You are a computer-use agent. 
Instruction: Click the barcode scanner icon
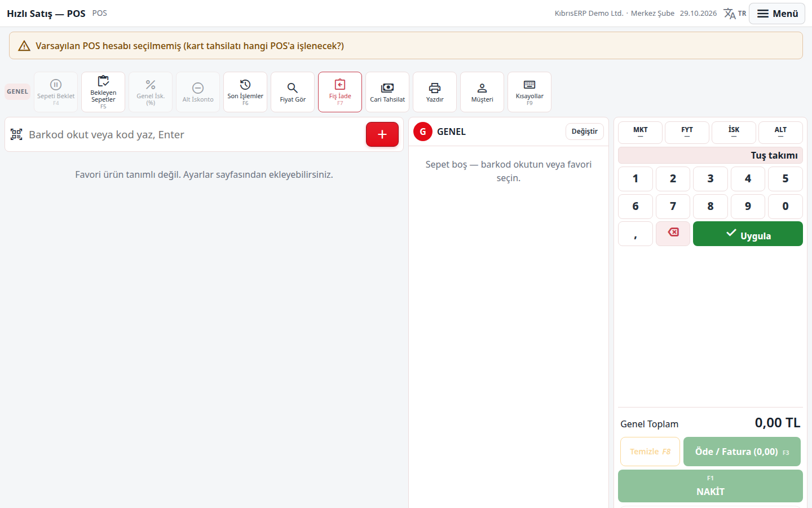click(16, 134)
